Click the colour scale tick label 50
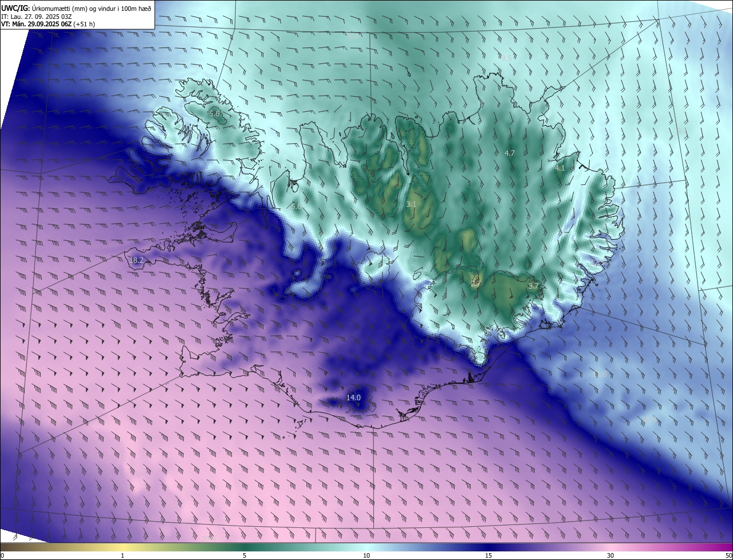733x560 pixels. [x=728, y=555]
